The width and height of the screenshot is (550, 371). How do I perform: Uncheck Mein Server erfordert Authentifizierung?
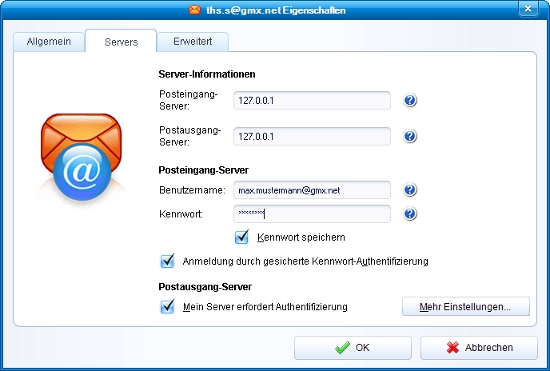167,306
